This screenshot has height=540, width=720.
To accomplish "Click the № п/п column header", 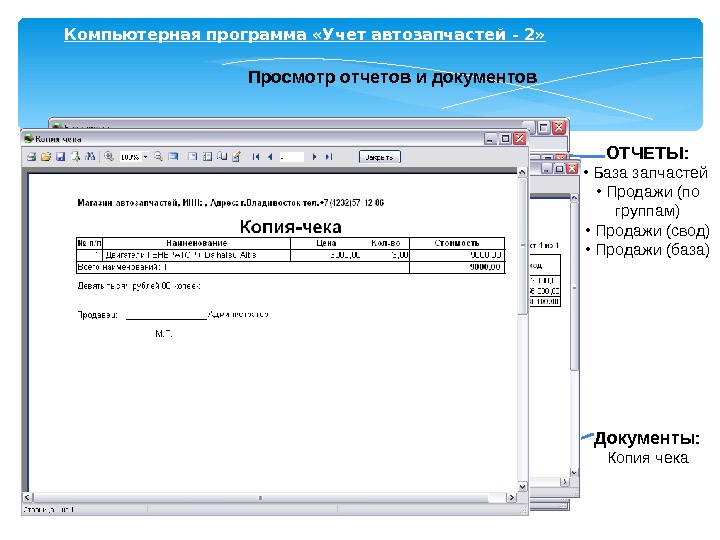I will coord(89,243).
